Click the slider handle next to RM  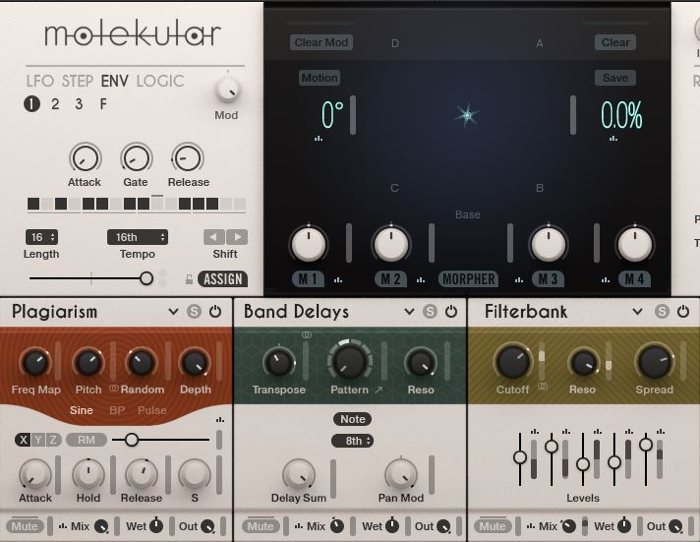tap(131, 439)
